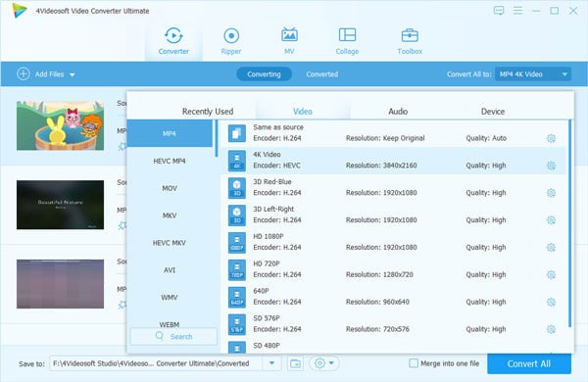Screen dimensions: 588x382
Task: Open settings gear for 3D Left-Right profile
Action: pyautogui.click(x=551, y=220)
